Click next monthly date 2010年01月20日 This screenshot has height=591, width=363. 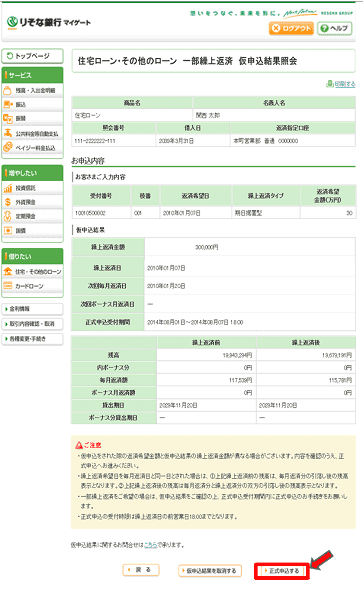(166, 286)
